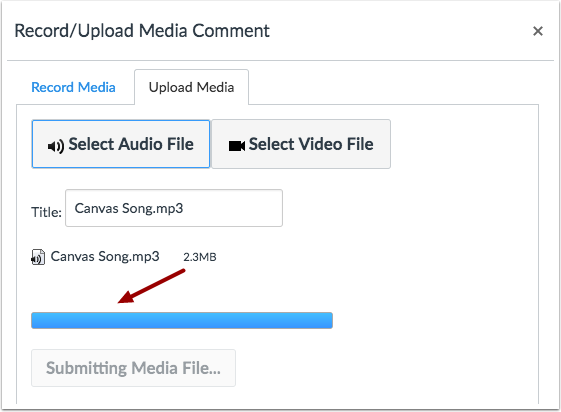Click the audio file icon beside Canvas Song.mp3
The image size is (561, 412).
coord(38,257)
